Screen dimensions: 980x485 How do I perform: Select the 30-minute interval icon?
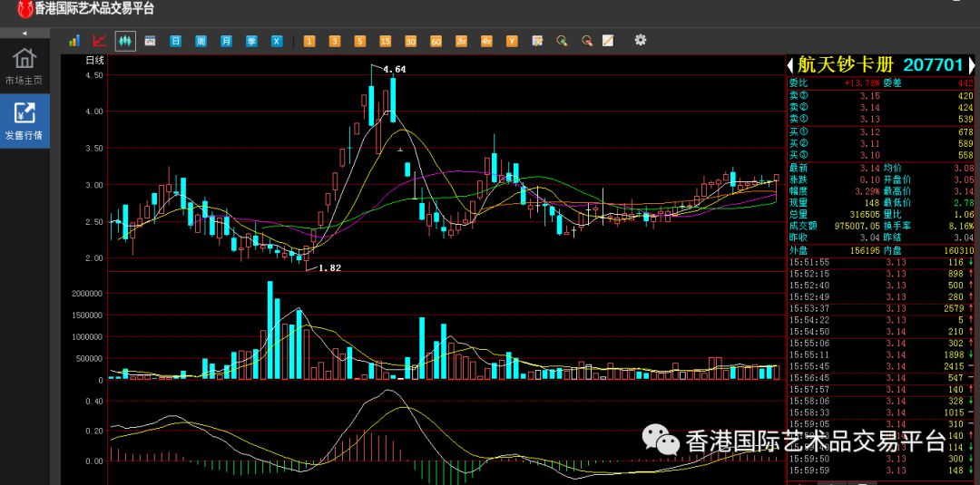411,41
